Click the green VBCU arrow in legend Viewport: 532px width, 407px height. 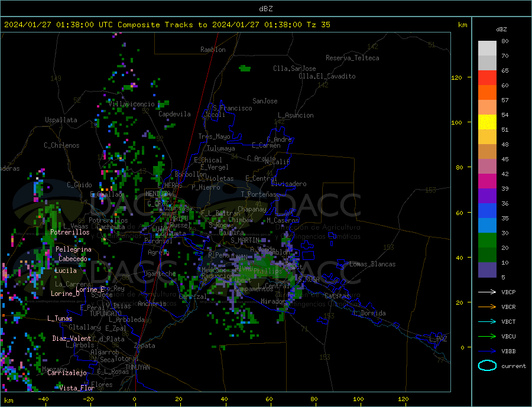pyautogui.click(x=487, y=337)
